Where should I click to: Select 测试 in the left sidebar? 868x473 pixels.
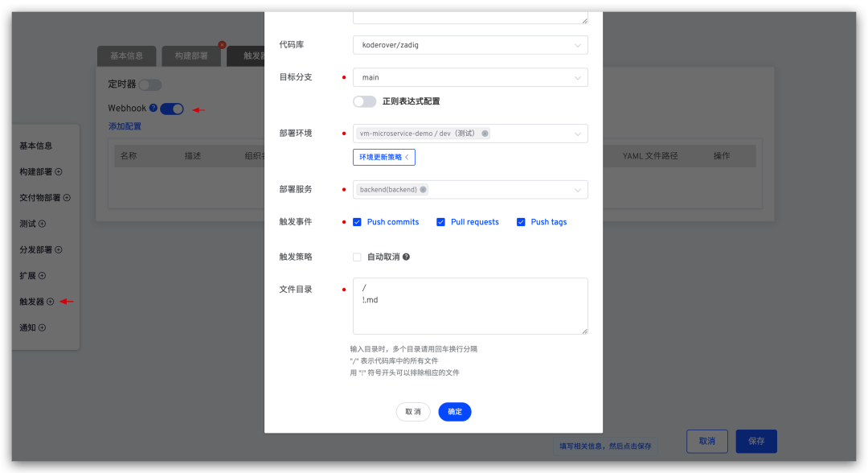coord(27,224)
